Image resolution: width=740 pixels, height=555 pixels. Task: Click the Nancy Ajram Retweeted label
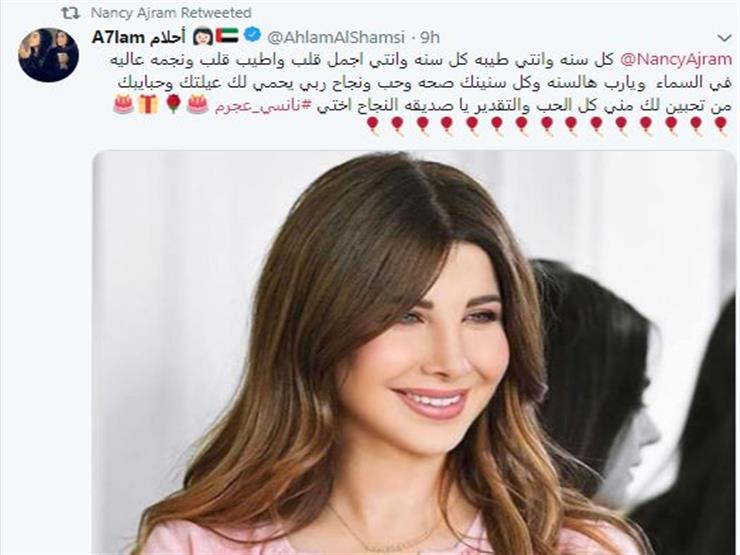tap(171, 13)
